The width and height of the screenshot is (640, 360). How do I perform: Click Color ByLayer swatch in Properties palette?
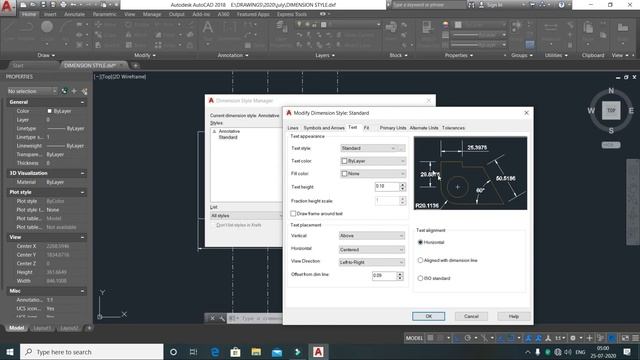point(49,111)
